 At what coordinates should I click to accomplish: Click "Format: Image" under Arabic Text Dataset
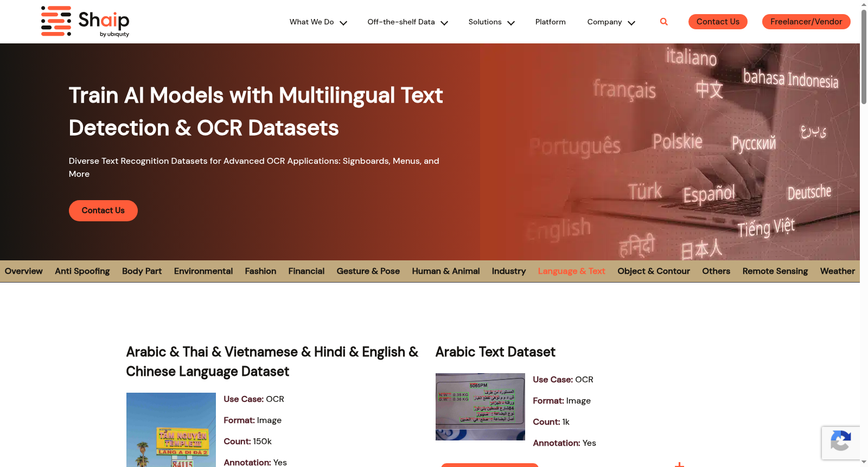point(561,401)
